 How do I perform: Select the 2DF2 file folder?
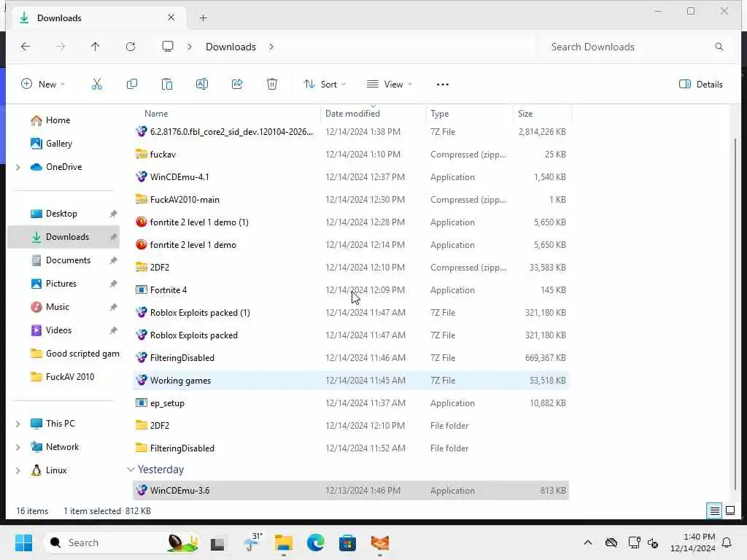coord(351,426)
